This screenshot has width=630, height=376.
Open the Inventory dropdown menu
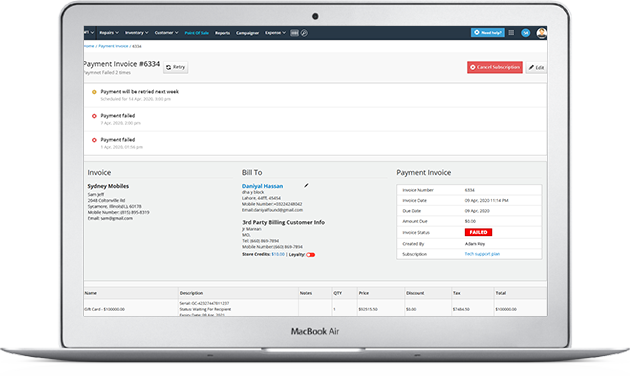point(137,33)
